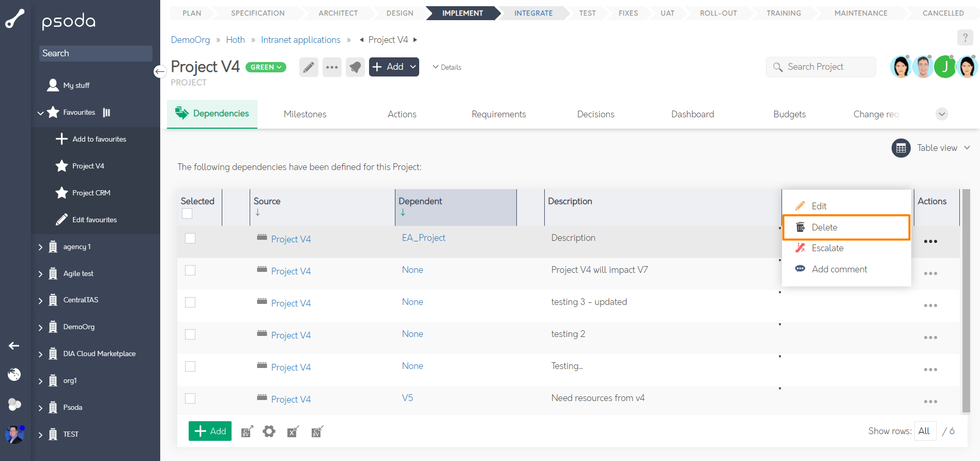
Task: Expand the Details section
Action: 447,67
